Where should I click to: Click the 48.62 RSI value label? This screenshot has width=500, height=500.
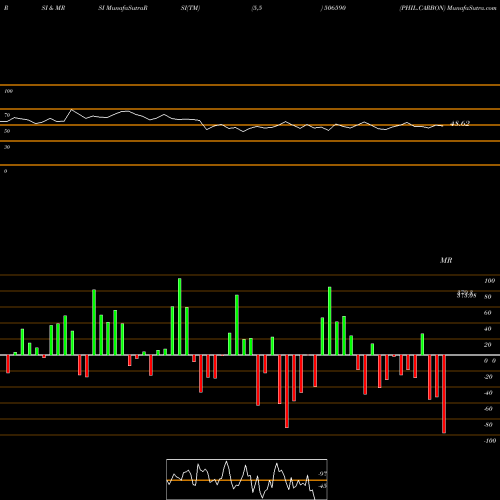coord(460,123)
